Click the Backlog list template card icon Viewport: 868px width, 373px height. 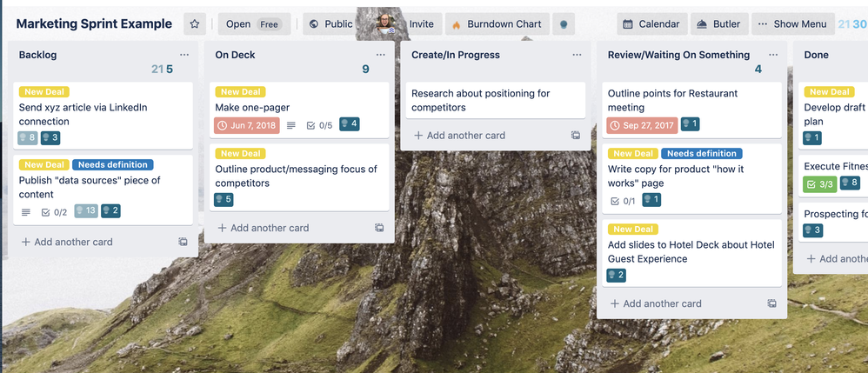coord(183,242)
